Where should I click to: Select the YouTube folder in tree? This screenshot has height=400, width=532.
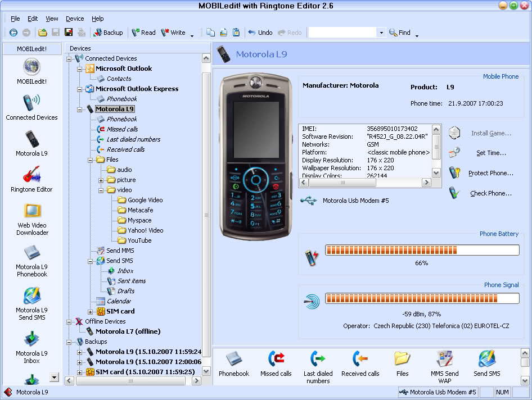139,240
